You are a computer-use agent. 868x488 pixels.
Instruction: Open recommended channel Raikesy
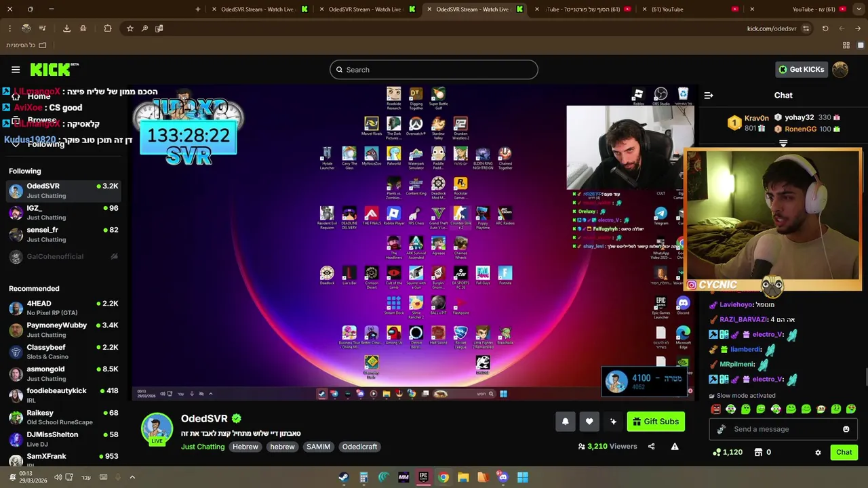point(63,417)
